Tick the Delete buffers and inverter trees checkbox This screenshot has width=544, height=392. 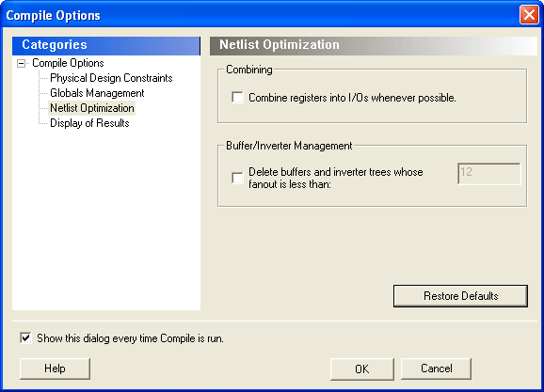tap(238, 179)
